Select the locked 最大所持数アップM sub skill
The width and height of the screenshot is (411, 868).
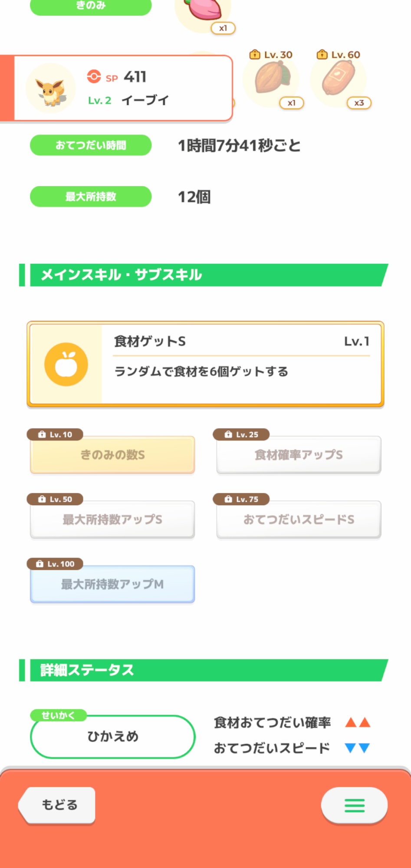pyautogui.click(x=112, y=584)
